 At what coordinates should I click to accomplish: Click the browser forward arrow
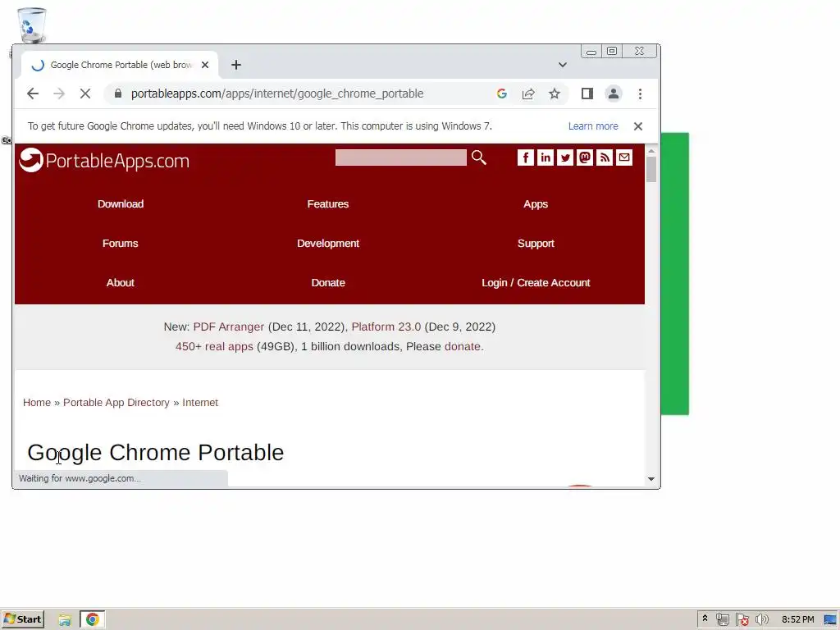tap(59, 94)
